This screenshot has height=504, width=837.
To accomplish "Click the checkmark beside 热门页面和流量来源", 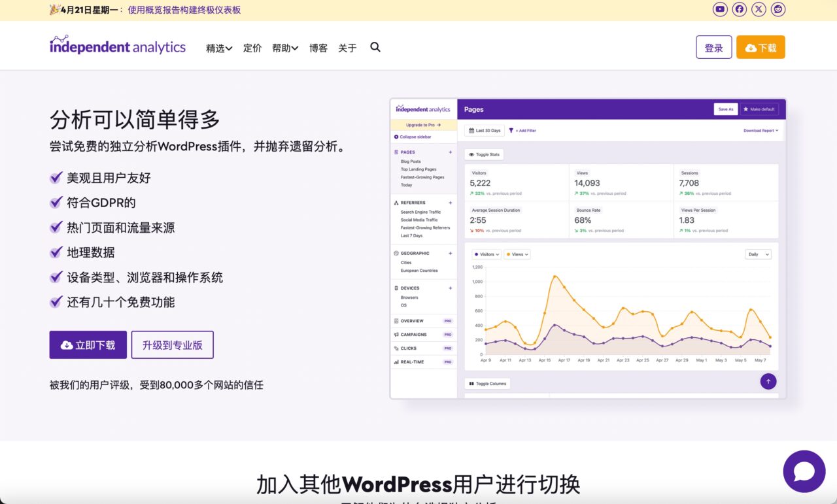I will 56,227.
